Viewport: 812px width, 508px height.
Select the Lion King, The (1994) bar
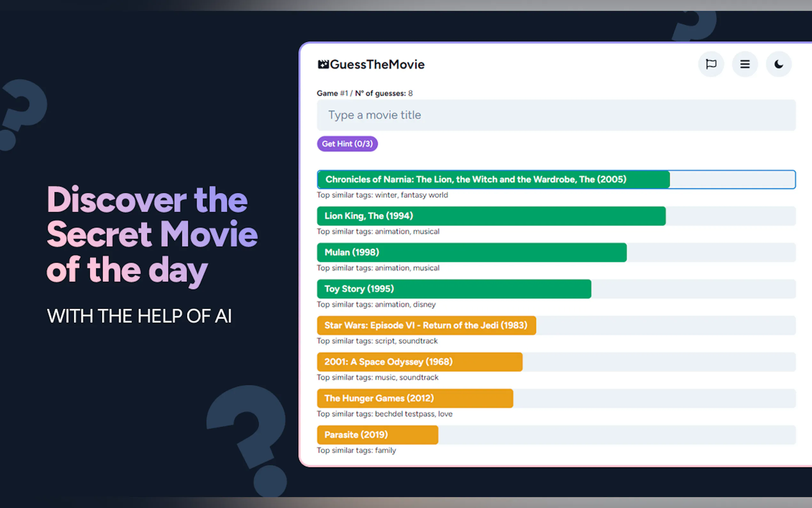coord(556,216)
